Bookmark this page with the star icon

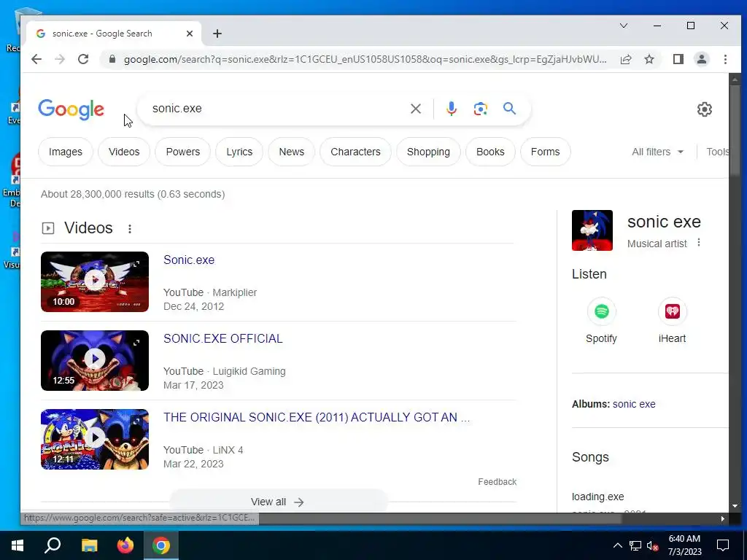point(649,59)
